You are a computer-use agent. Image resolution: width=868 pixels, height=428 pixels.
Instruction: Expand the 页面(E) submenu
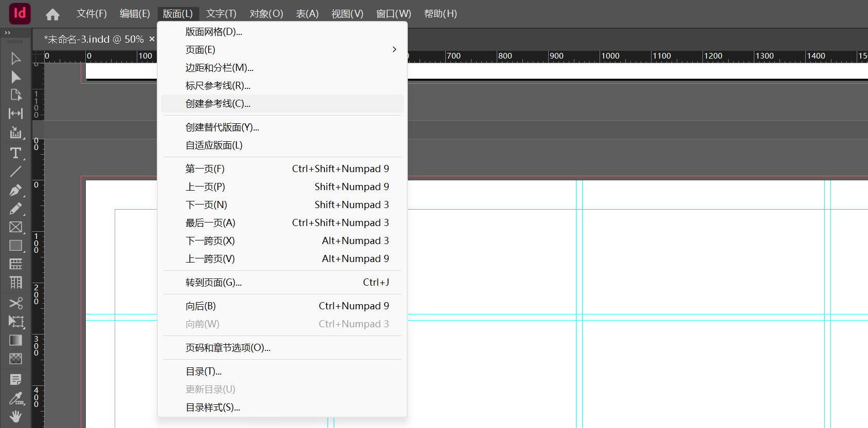click(282, 50)
